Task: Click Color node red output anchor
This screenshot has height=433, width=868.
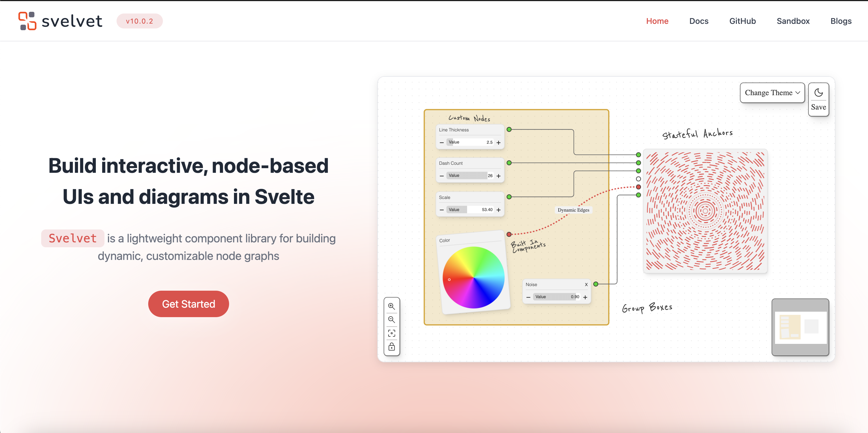Action: (509, 234)
